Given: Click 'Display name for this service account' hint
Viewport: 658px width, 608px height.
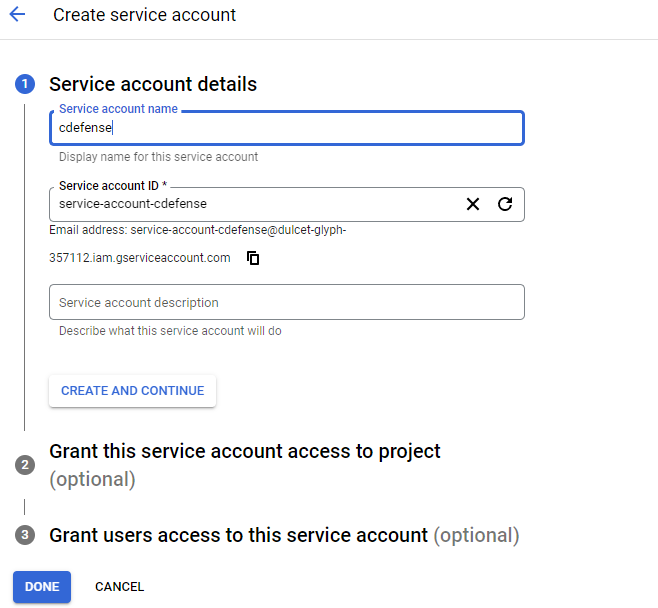Looking at the screenshot, I should pos(158,157).
